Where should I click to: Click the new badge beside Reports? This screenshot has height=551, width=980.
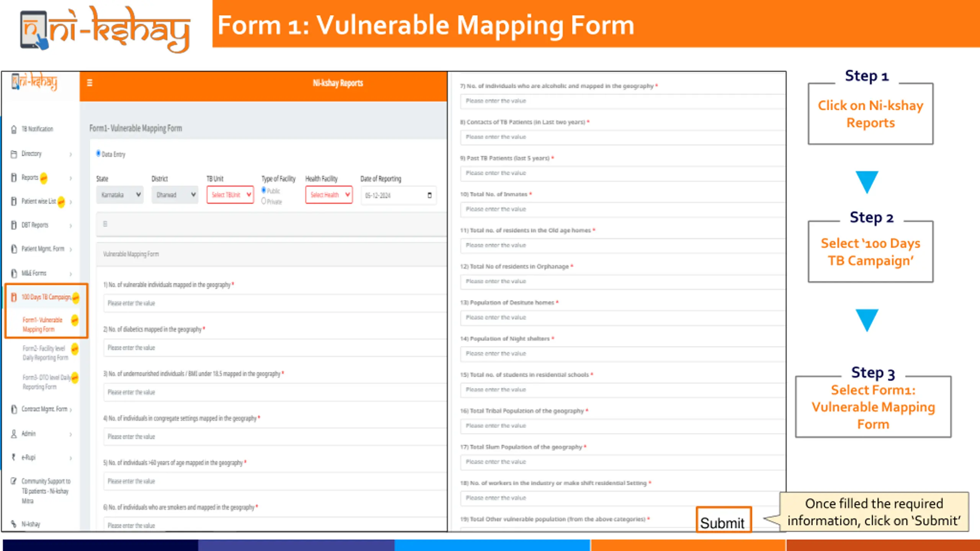(x=44, y=178)
